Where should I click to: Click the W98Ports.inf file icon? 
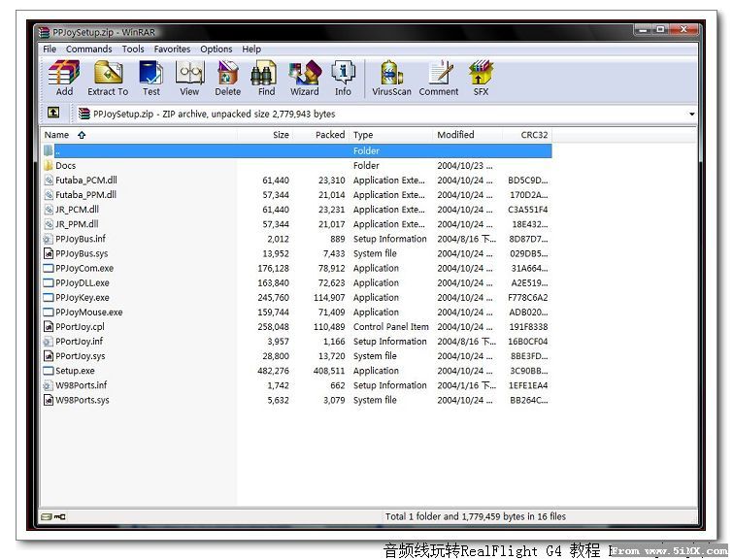[49, 385]
